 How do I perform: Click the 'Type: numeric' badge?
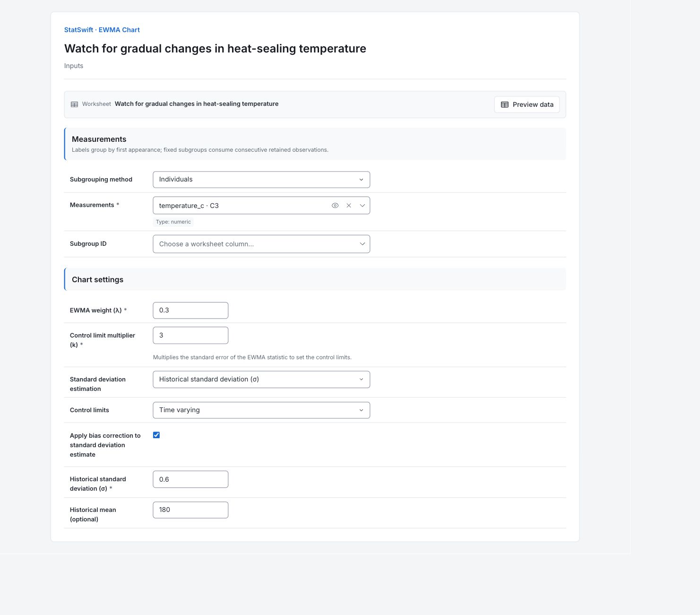(x=173, y=222)
